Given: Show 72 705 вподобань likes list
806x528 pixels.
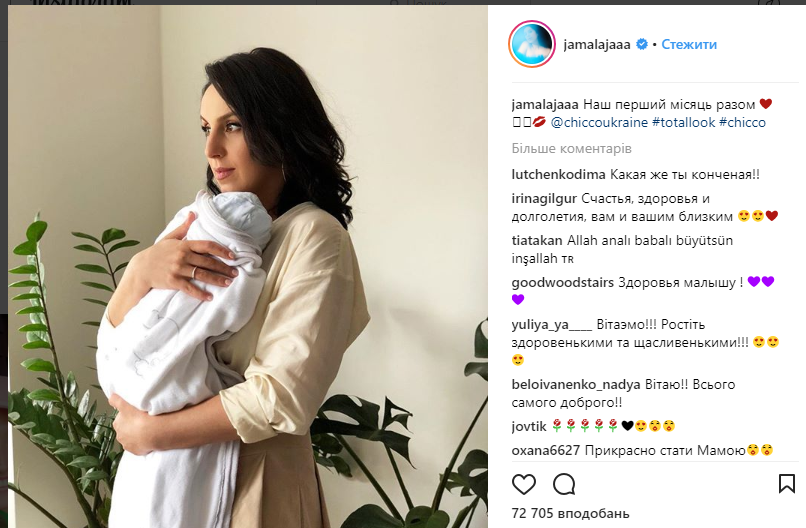Looking at the screenshot, I should (570, 513).
